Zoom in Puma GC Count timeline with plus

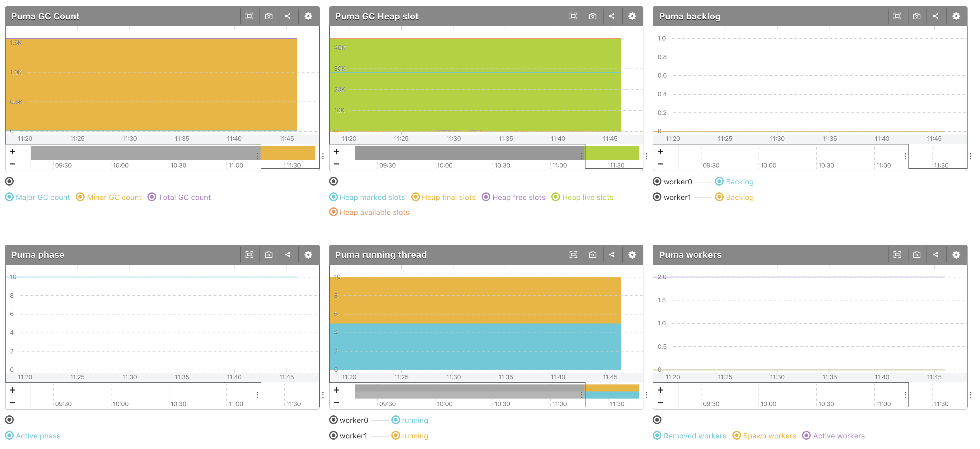click(x=12, y=152)
